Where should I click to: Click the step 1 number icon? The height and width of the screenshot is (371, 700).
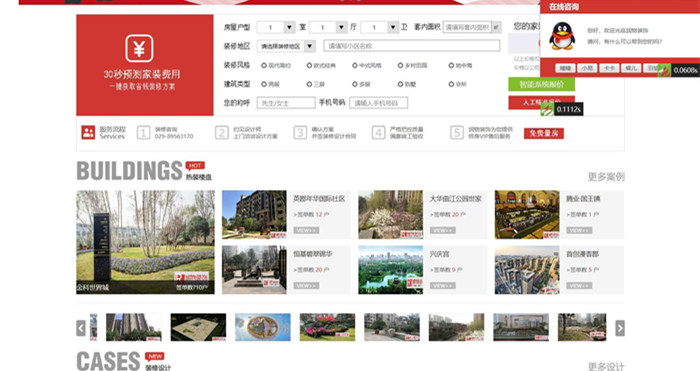point(143,133)
